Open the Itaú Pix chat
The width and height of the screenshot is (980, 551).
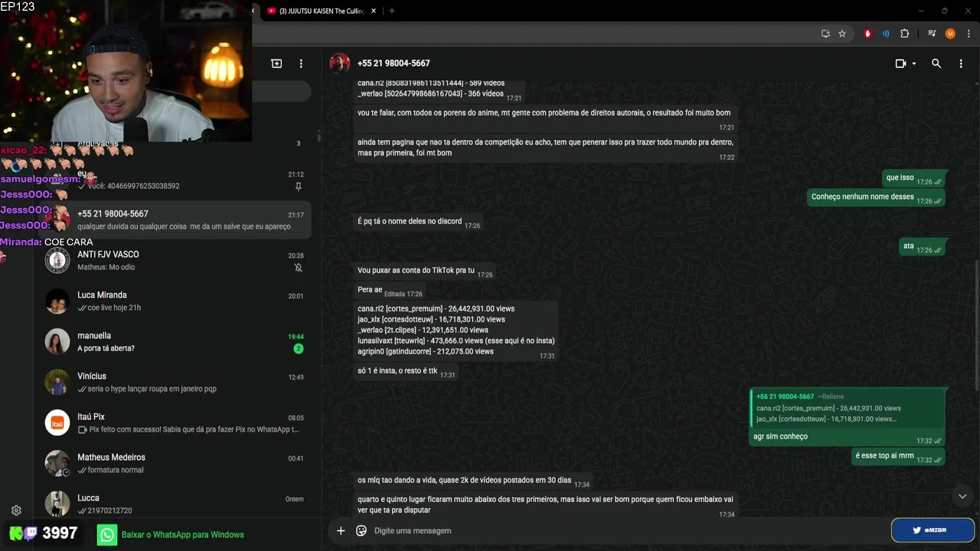coord(175,422)
